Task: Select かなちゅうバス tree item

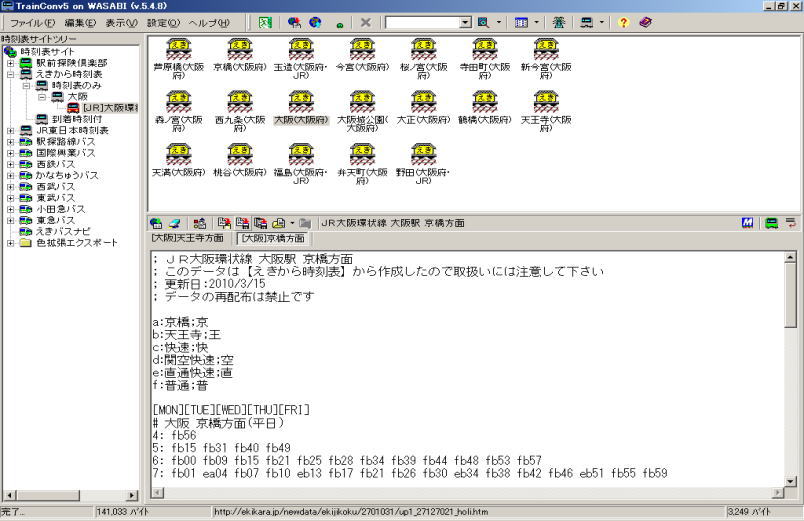Action: pyautogui.click(x=67, y=175)
